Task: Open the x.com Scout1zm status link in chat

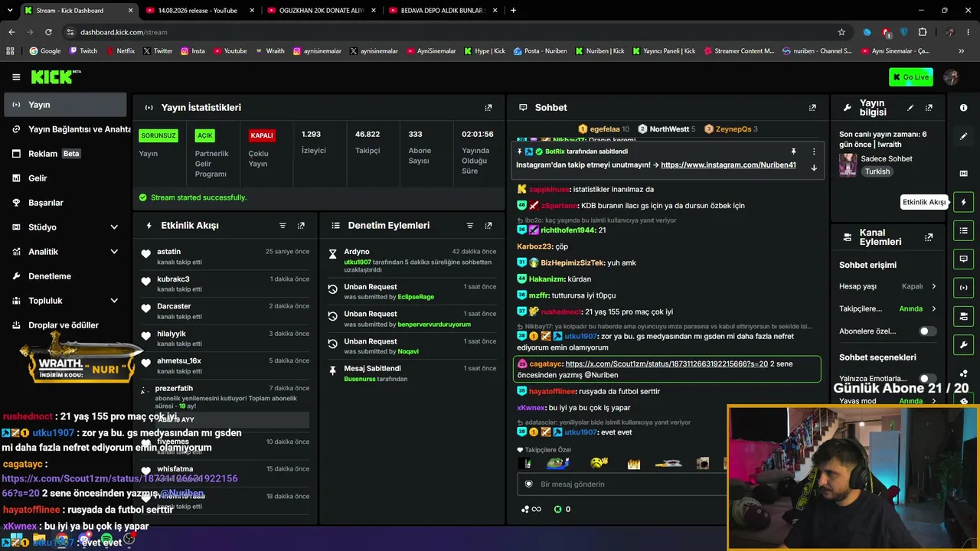Action: click(x=667, y=364)
